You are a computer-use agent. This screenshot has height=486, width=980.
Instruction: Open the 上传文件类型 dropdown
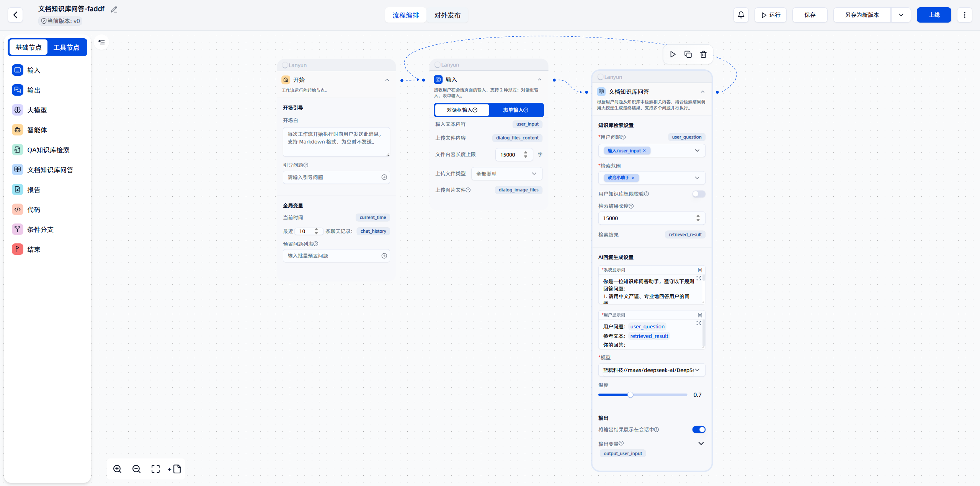coord(506,174)
